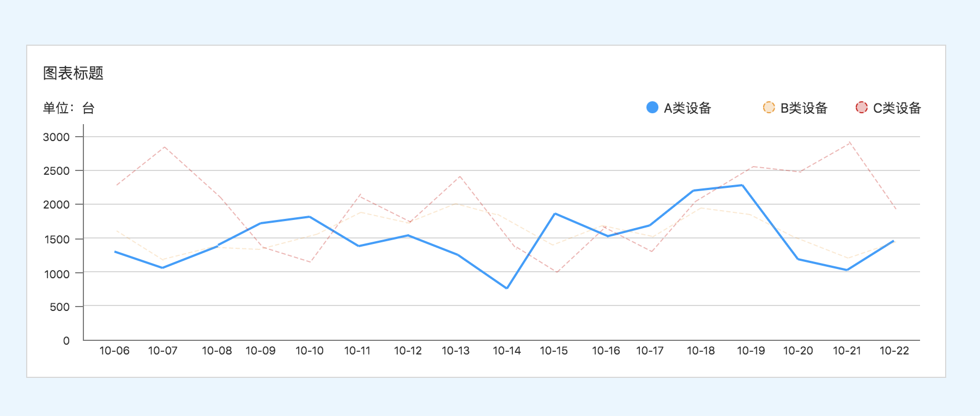
Task: Select the 1500 y-axis tick label
Action: tap(57, 240)
